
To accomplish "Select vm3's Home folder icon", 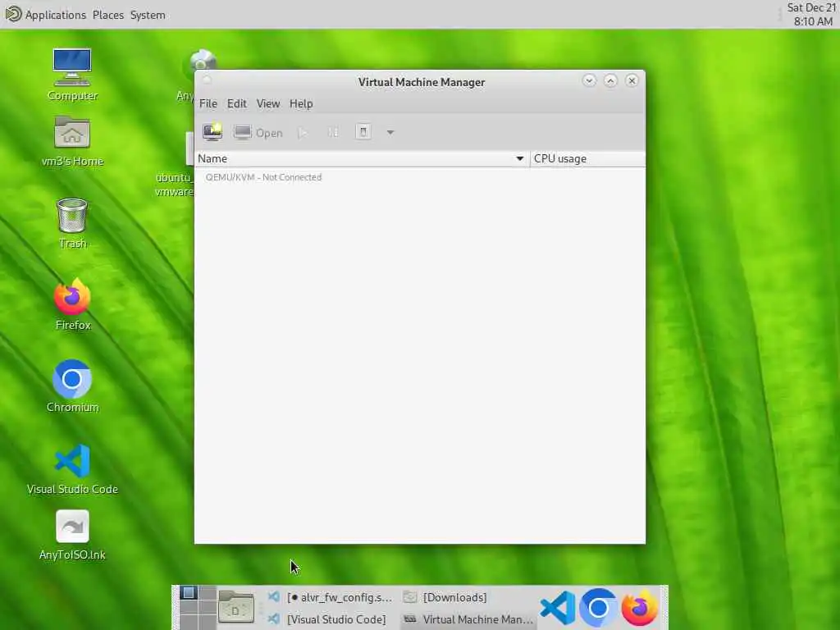I will [72, 141].
